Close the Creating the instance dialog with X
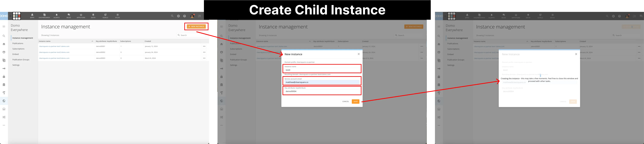Viewport: 644px width, 144px height. [576, 54]
